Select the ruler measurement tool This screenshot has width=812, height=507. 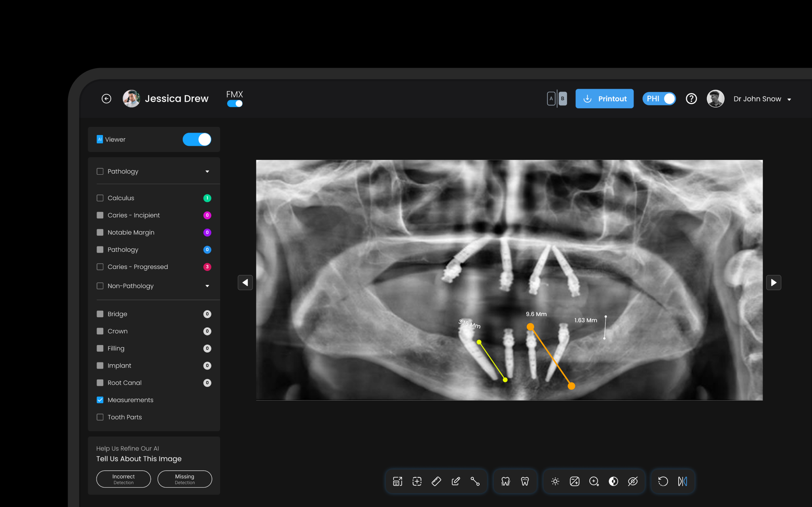(436, 481)
